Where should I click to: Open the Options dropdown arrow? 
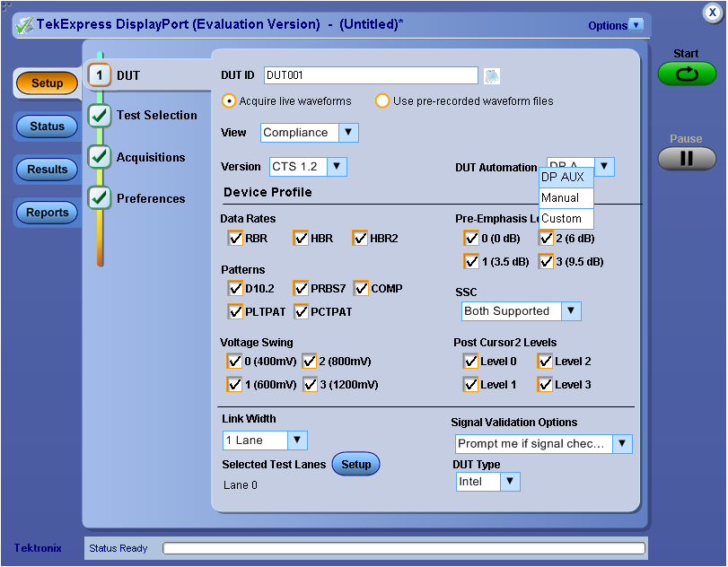pos(636,25)
